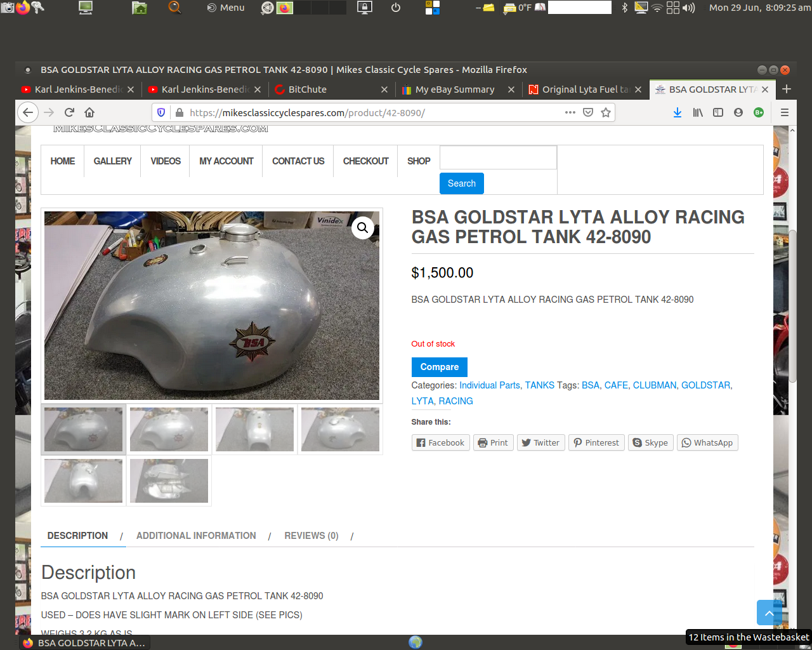The height and width of the screenshot is (650, 812).
Task: Share product via WhatsApp
Action: (707, 443)
